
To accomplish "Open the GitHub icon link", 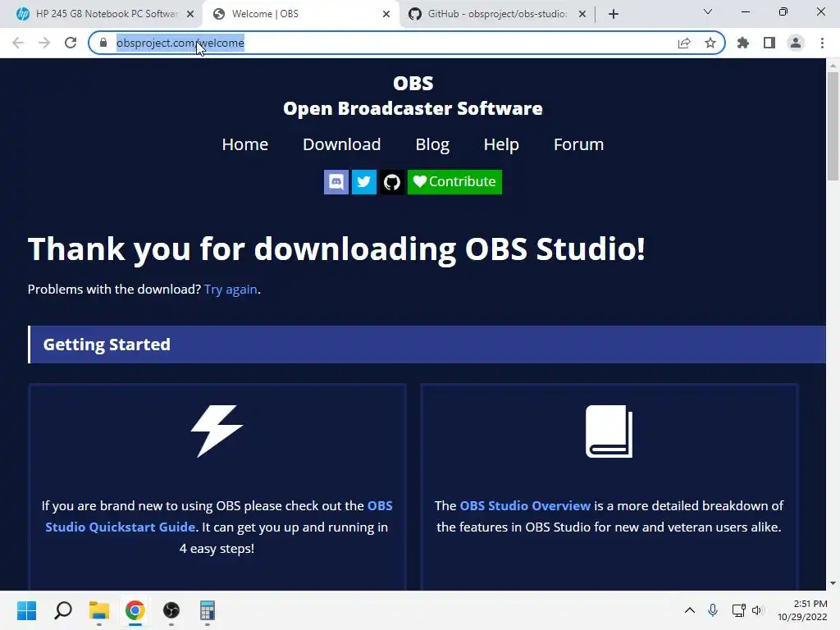I will pyautogui.click(x=392, y=182).
